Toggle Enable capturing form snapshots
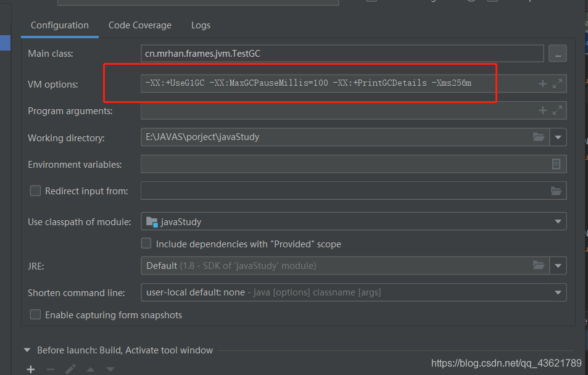The height and width of the screenshot is (375, 588). click(35, 315)
